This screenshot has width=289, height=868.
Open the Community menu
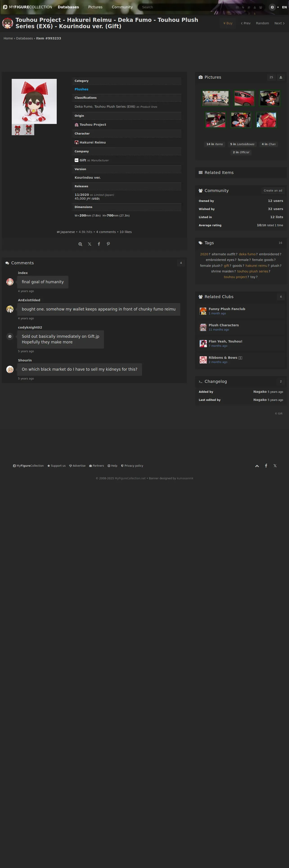click(x=122, y=7)
